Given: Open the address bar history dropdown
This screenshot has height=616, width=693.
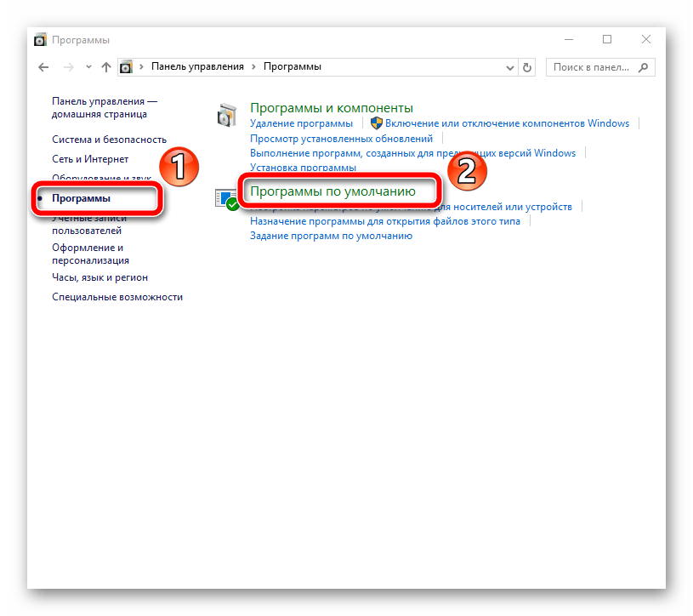Looking at the screenshot, I should 509,66.
